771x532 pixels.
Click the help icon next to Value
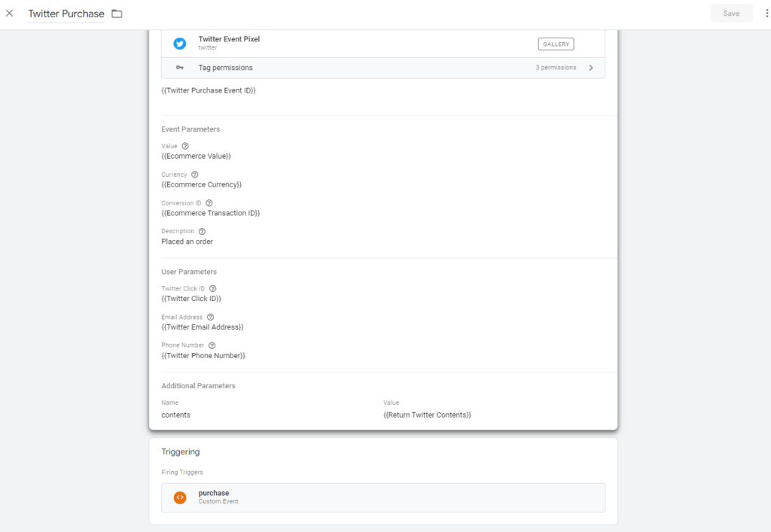pyautogui.click(x=185, y=146)
